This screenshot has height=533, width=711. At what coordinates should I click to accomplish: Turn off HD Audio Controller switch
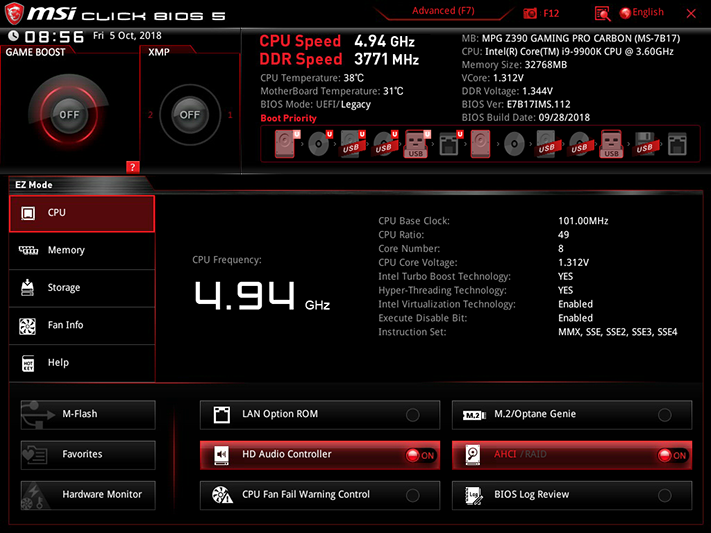420,455
